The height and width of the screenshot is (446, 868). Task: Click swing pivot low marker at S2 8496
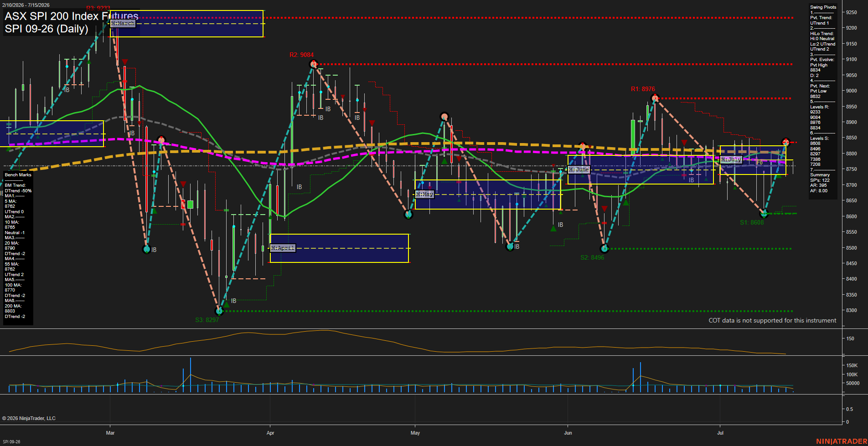[604, 249]
